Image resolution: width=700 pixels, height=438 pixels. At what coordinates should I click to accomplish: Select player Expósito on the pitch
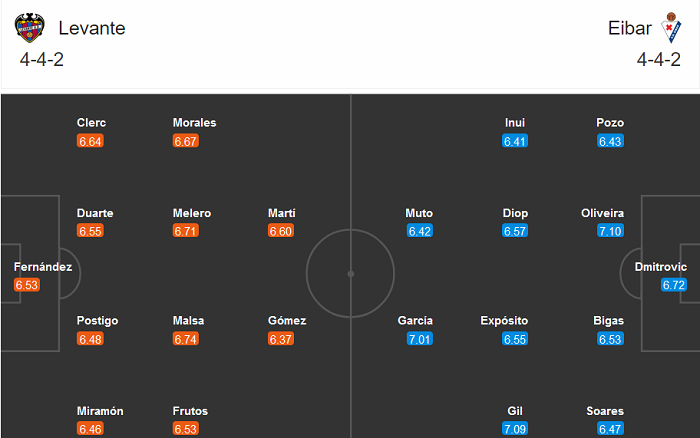point(503,321)
